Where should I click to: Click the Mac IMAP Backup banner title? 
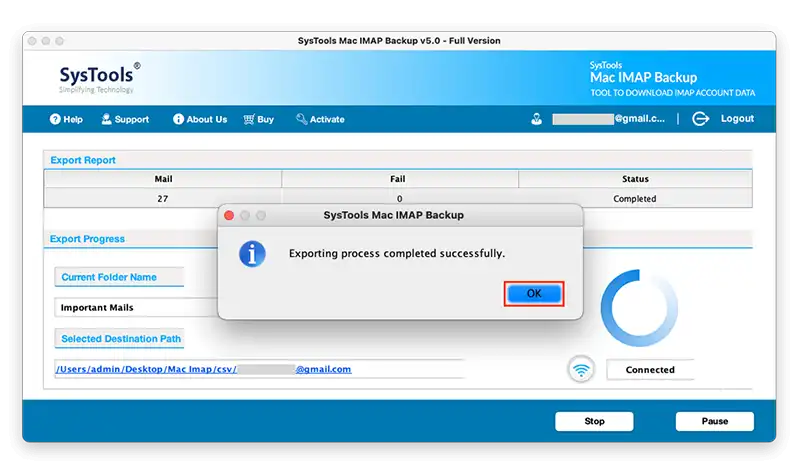point(643,78)
